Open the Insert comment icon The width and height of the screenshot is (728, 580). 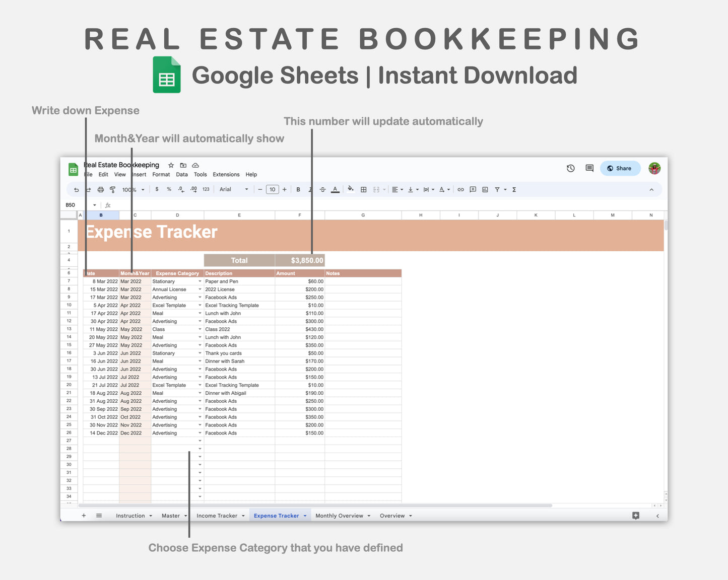click(473, 189)
